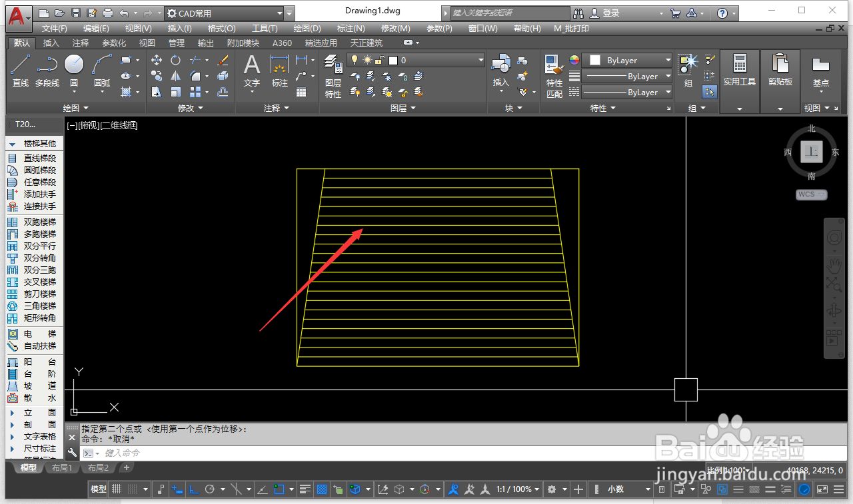Screen dimensions: 853x504
Task: Toggle the 模型 model space button
Action: (x=99, y=489)
